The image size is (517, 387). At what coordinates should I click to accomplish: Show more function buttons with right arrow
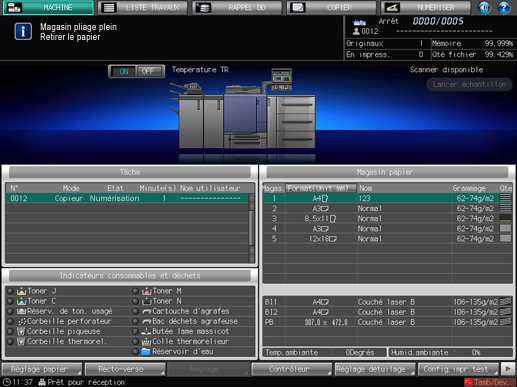point(508,369)
